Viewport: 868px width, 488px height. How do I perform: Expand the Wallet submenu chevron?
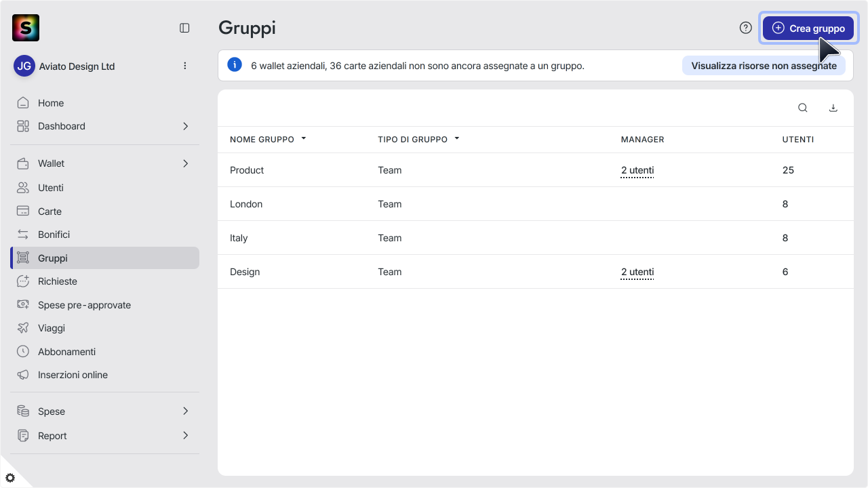click(186, 163)
